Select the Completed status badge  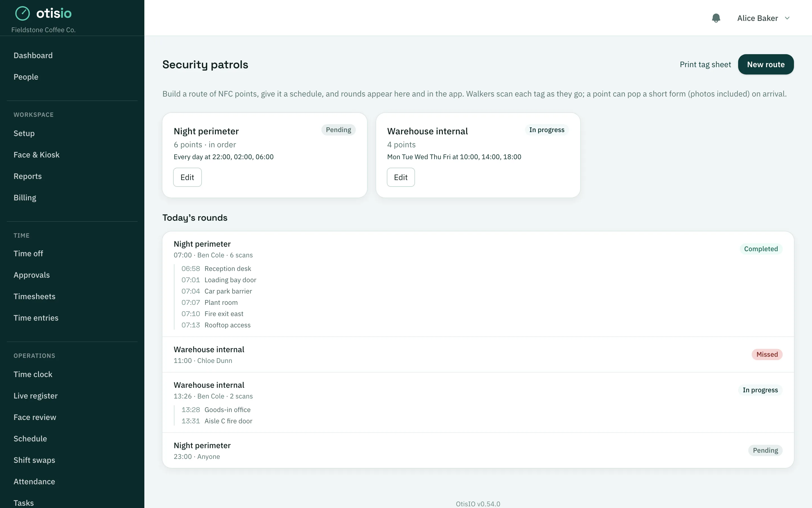[761, 249]
